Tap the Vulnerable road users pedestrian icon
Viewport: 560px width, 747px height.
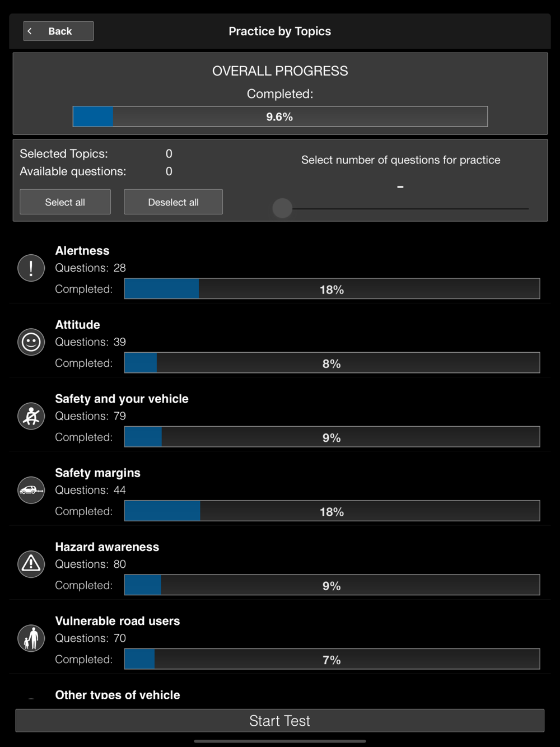31,638
